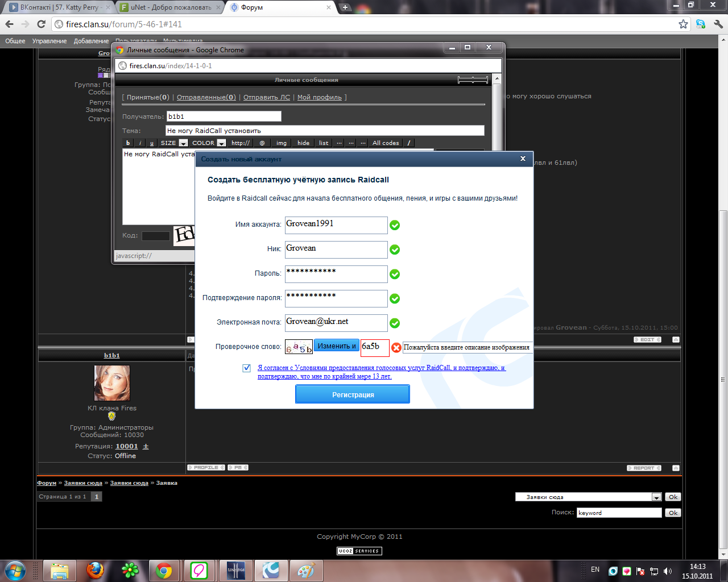Viewport: 728px width, 582px height.
Task: Open the COLOR dropdown arrow
Action: click(x=222, y=143)
